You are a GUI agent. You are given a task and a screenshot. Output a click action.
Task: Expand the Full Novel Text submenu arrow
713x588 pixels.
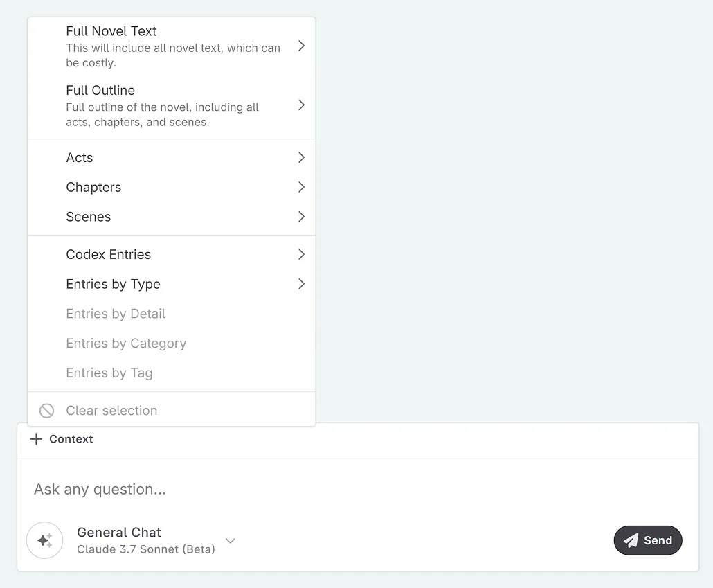click(x=301, y=46)
